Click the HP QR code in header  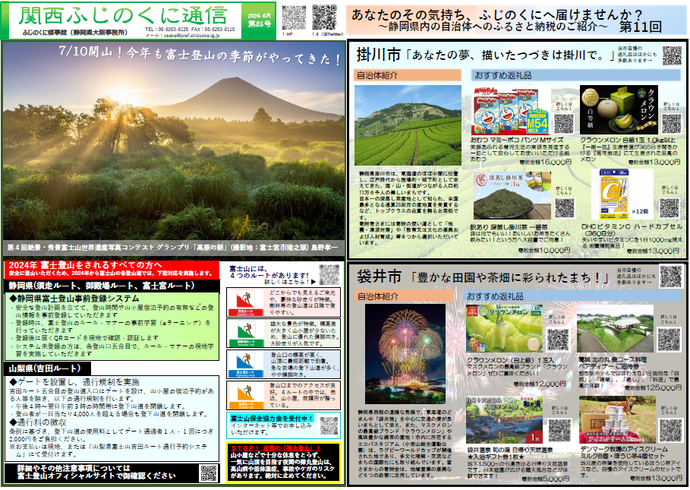(x=293, y=17)
